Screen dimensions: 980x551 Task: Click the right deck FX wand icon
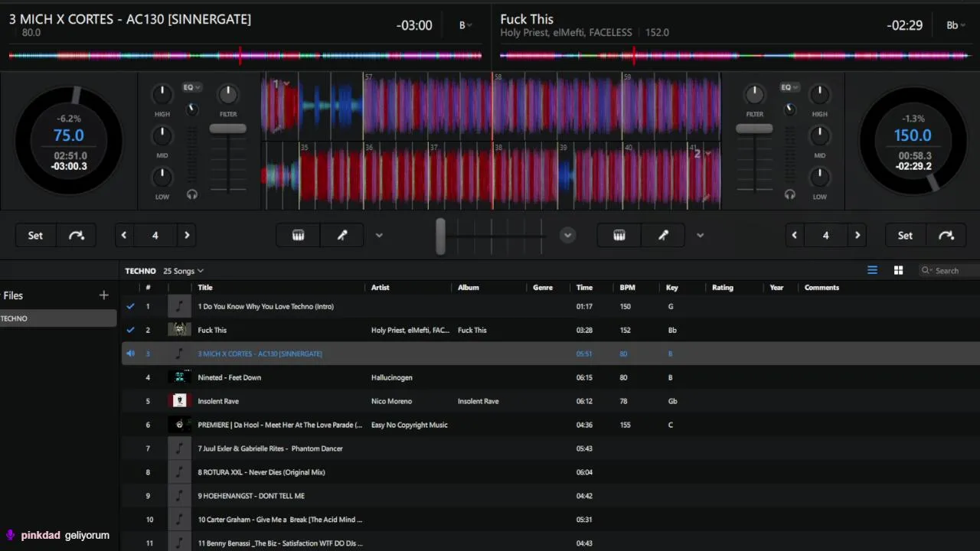coord(663,236)
